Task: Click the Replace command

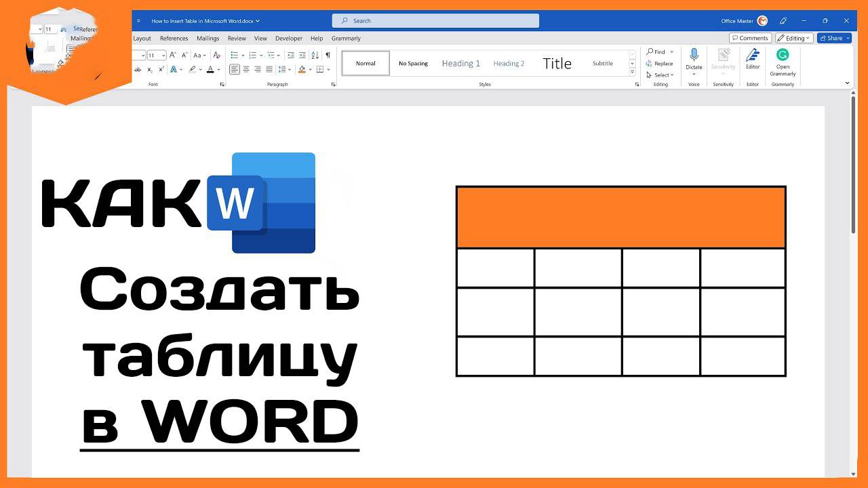Action: click(x=660, y=63)
